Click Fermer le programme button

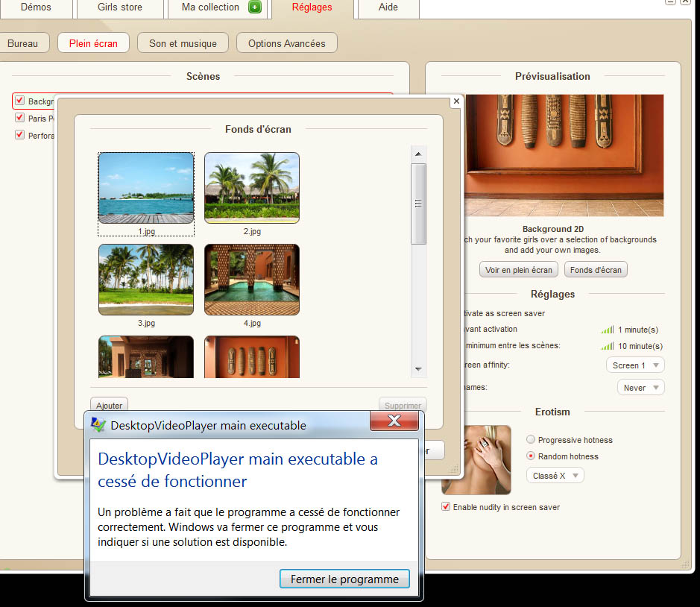tap(344, 579)
